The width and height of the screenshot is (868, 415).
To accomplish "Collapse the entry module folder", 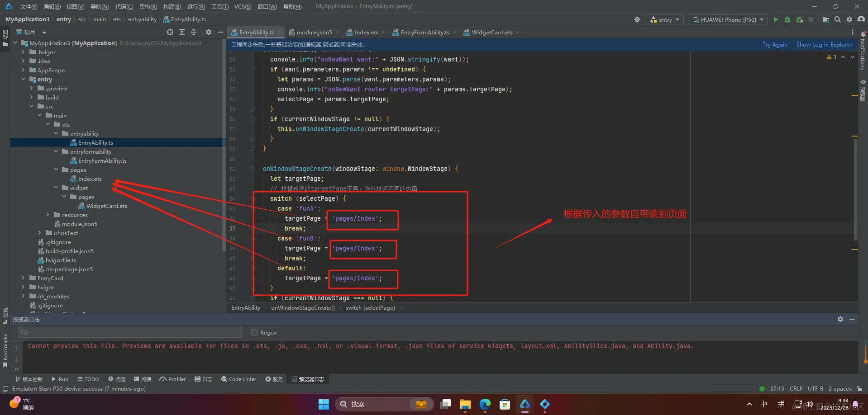I will [x=23, y=79].
